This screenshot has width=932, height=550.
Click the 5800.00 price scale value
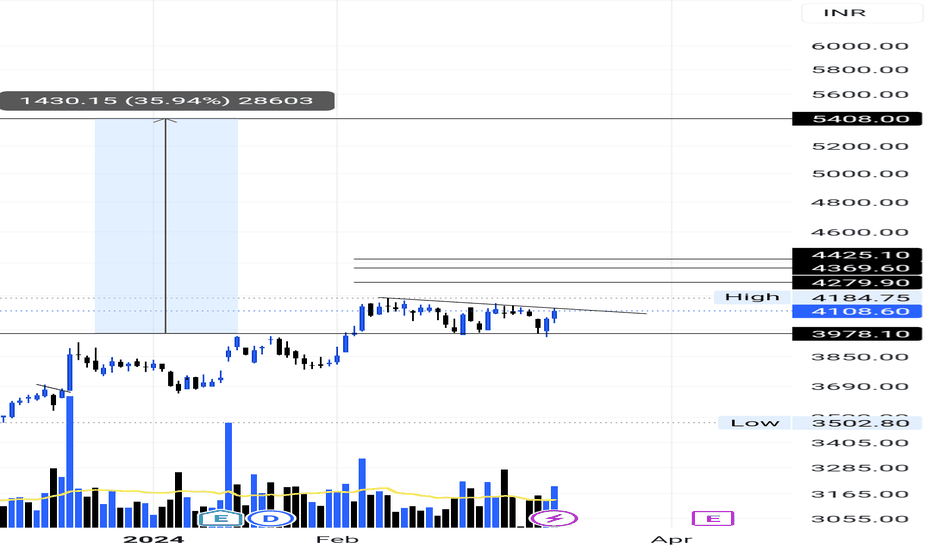(859, 70)
